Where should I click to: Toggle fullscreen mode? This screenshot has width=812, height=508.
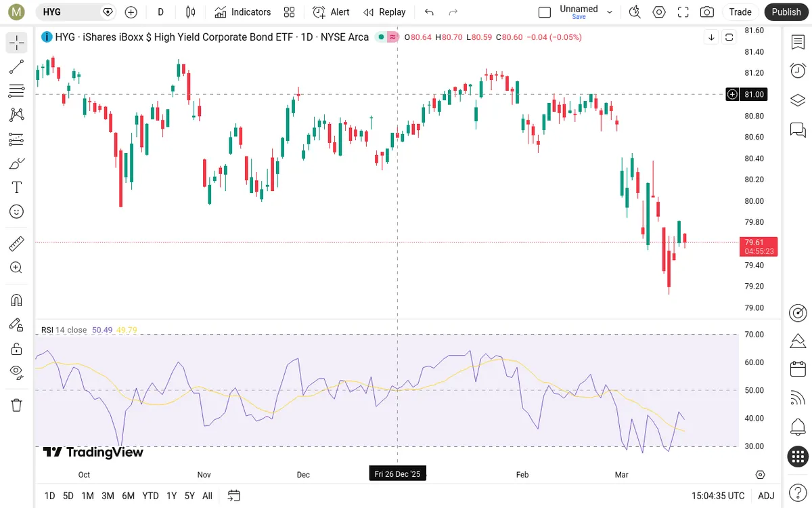tap(683, 12)
